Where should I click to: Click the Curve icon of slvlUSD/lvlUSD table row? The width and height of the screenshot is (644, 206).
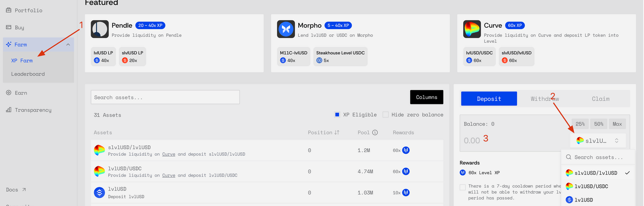(100, 150)
